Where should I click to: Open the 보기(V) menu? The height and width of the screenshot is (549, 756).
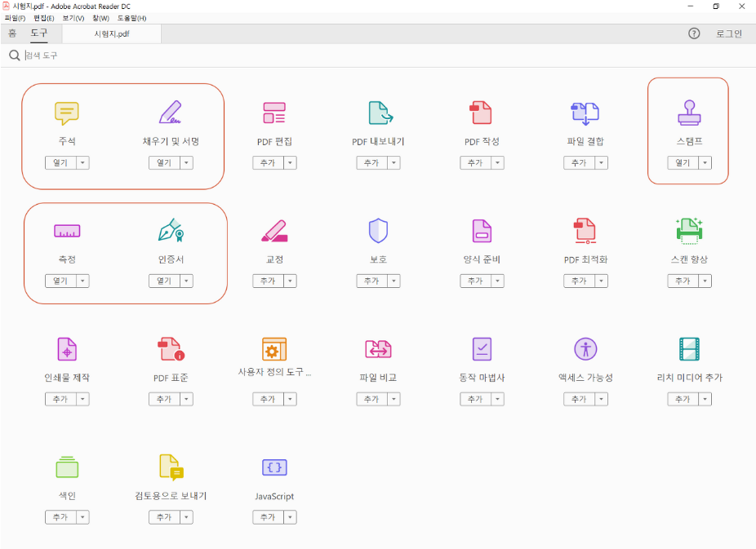(73, 18)
